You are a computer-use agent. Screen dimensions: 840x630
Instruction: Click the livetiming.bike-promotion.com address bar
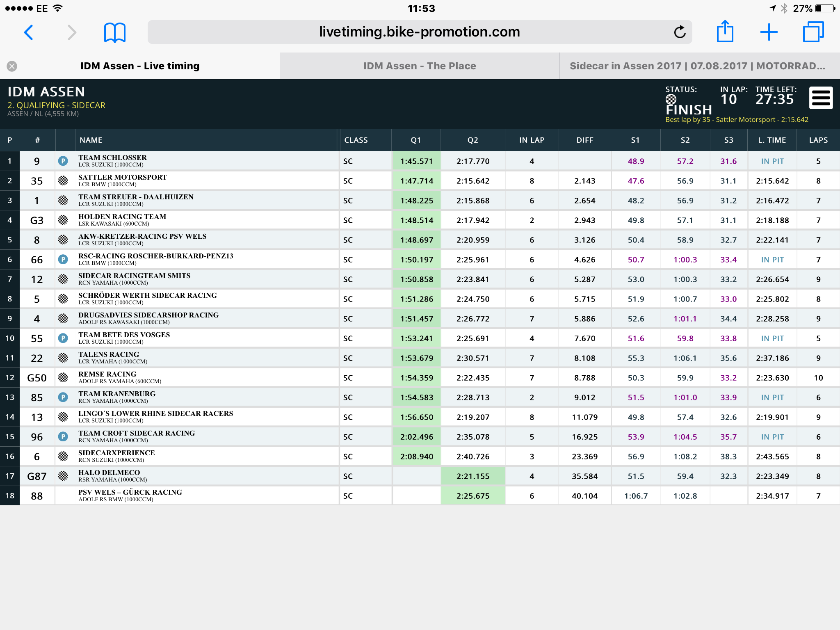[x=420, y=32]
